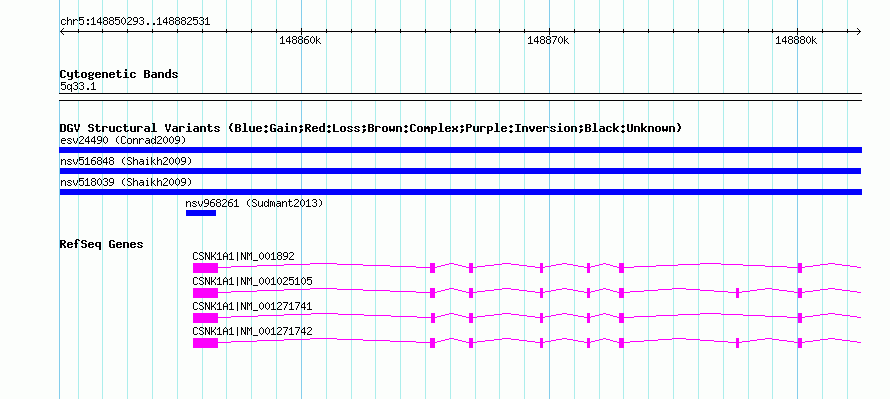Image resolution: width=890 pixels, height=399 pixels.
Task: Click the 148880k ruler label
Action: point(796,41)
